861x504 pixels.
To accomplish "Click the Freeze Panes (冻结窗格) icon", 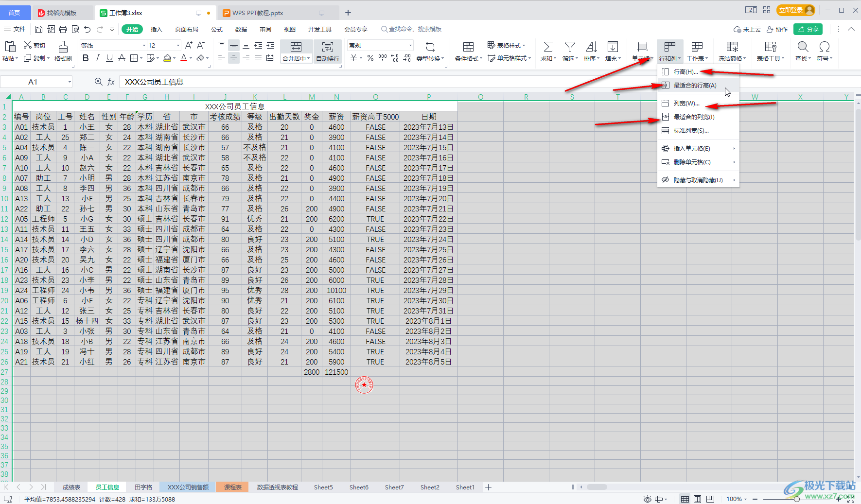I will coord(732,47).
